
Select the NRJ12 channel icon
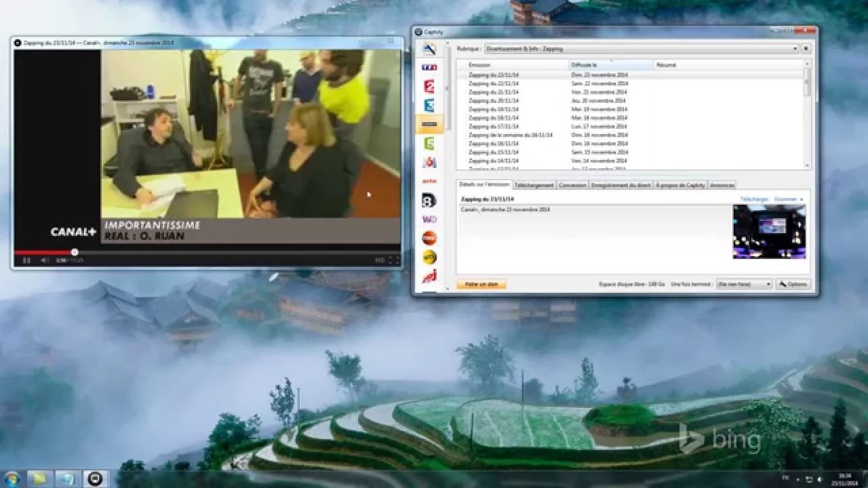pos(429,276)
